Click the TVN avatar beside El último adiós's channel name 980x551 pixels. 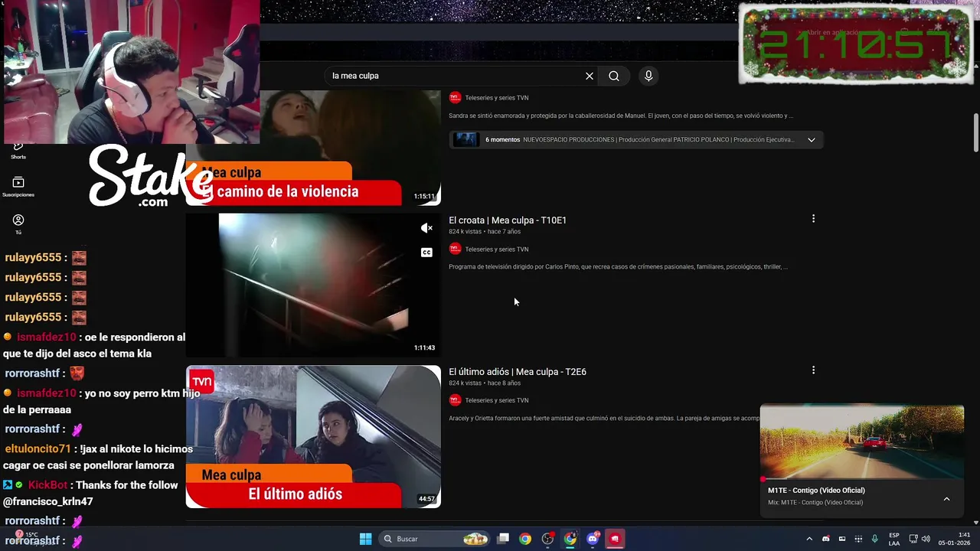tap(455, 400)
